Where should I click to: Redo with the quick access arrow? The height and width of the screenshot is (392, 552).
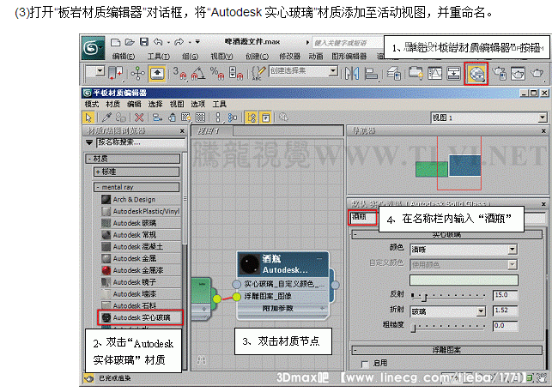click(179, 42)
